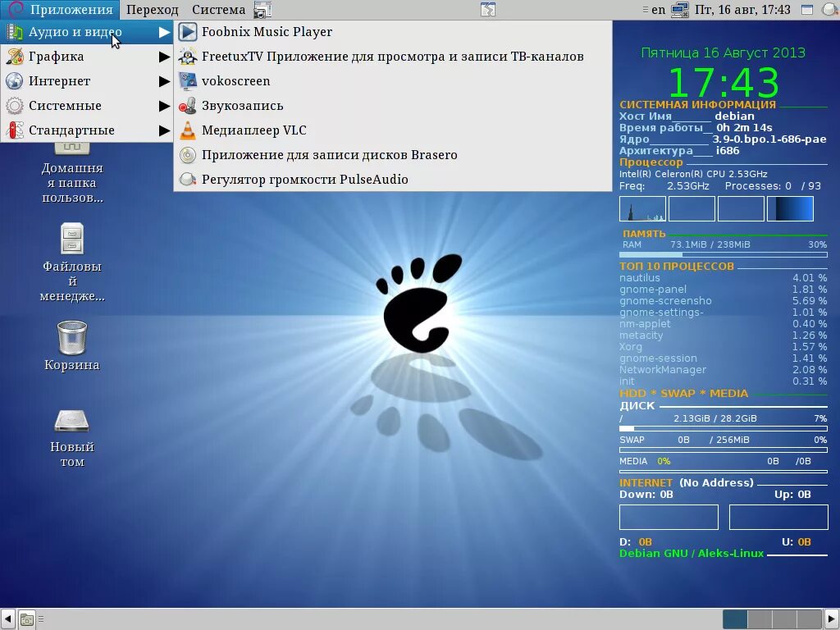This screenshot has width=840, height=630.
Task: Launch Медиаплеер VLC menu entry
Action: 393,130
